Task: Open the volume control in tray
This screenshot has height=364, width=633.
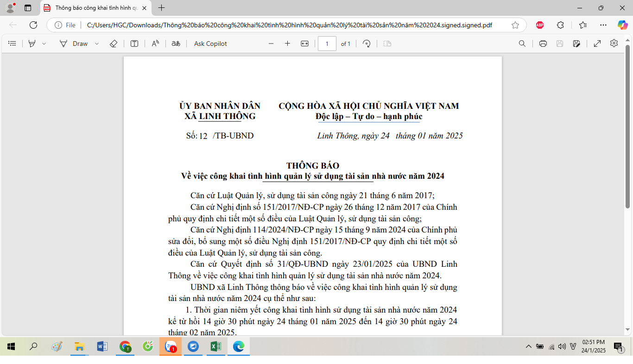Action: [562, 346]
